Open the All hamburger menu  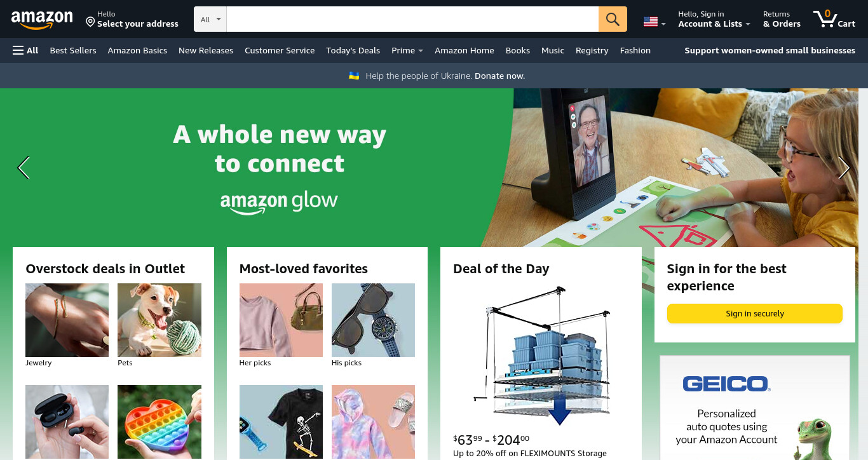(x=25, y=50)
